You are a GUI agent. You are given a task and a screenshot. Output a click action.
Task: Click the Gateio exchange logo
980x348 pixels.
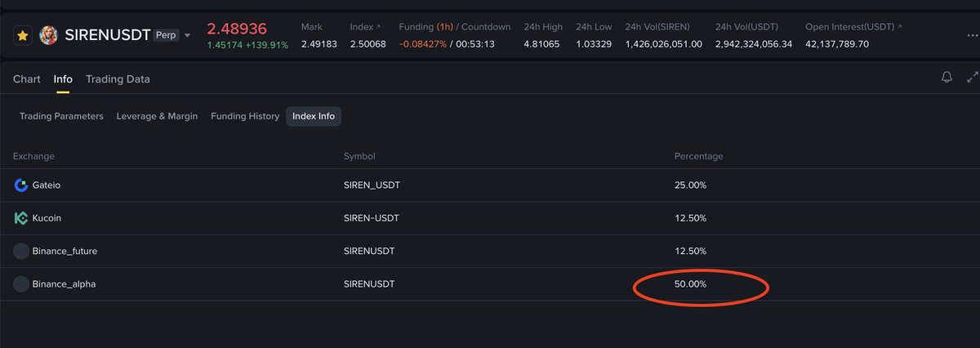coord(21,185)
